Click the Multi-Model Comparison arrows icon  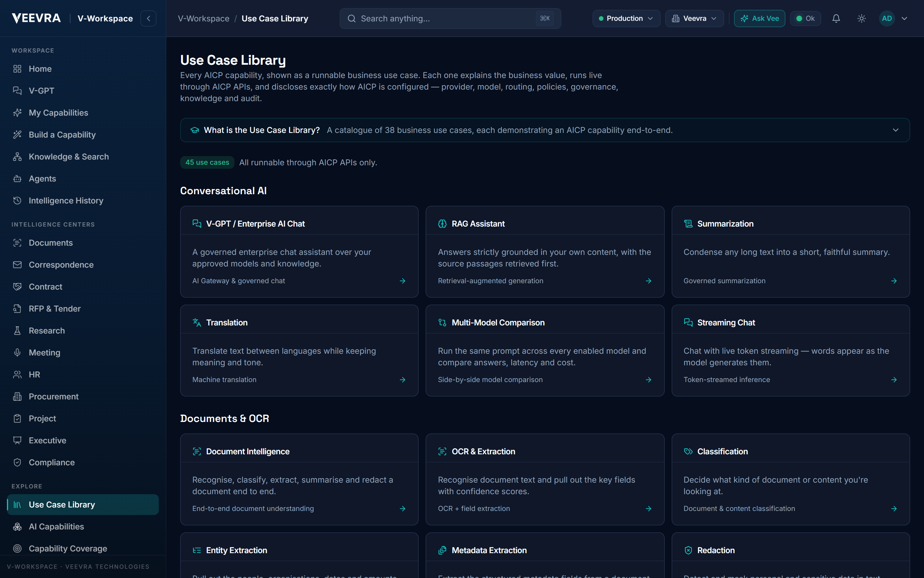(442, 323)
